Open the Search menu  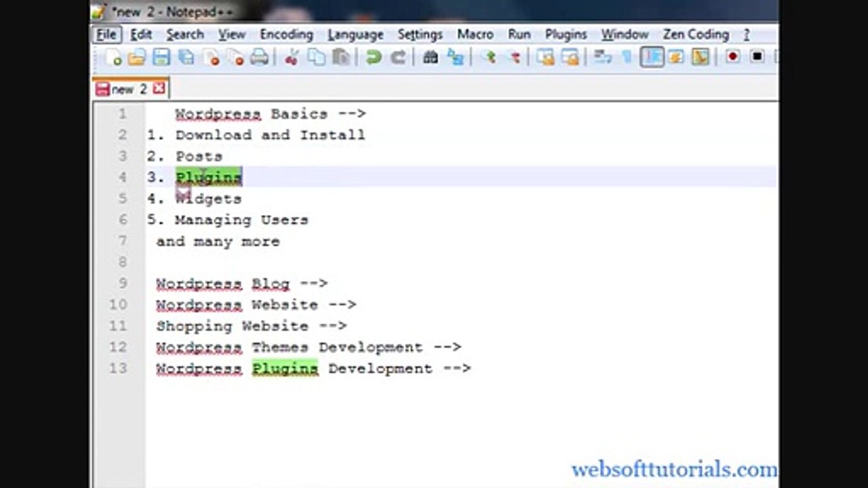(185, 35)
